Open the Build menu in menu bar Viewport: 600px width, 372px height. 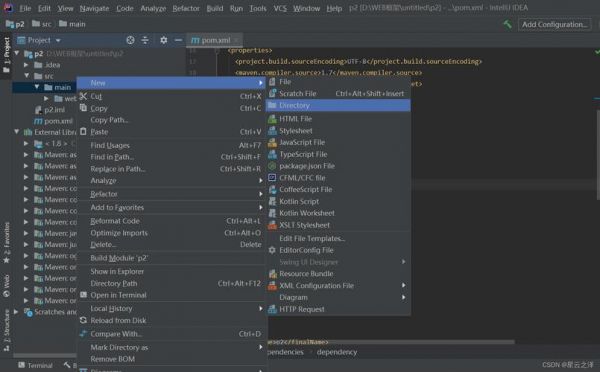(x=215, y=8)
